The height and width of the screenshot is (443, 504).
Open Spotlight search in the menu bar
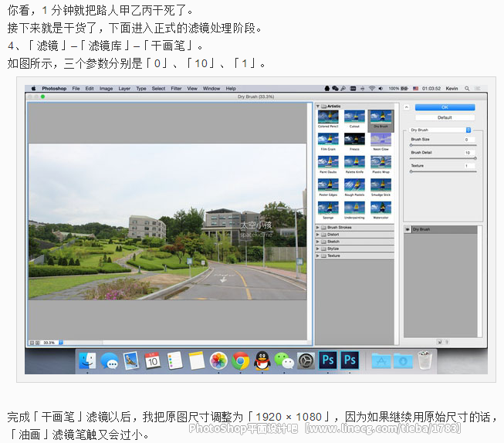[x=467, y=89]
